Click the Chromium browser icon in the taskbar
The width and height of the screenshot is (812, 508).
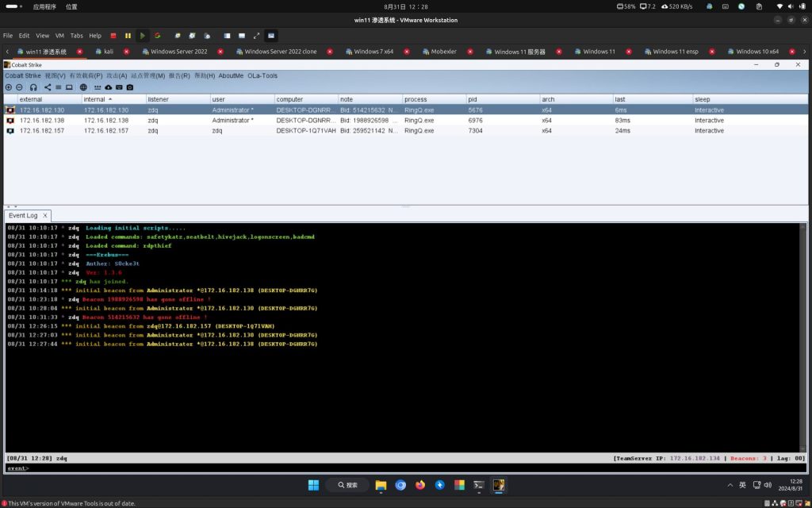[400, 485]
